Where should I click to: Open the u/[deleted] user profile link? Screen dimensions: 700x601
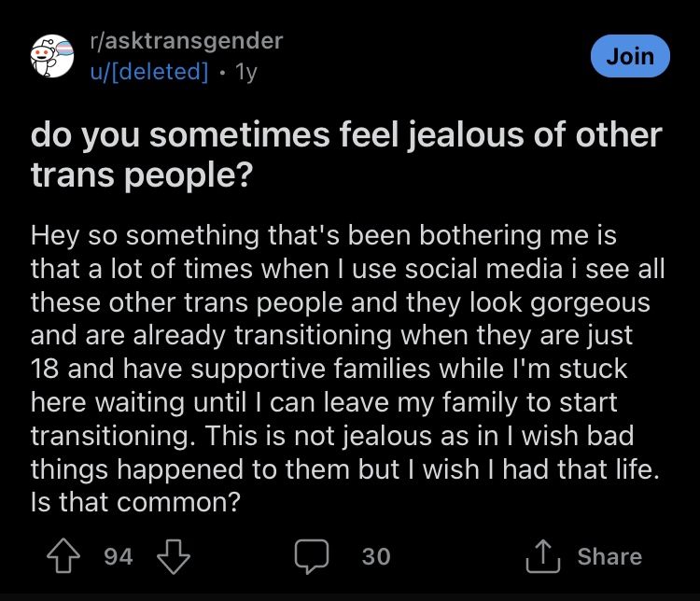pos(149,72)
